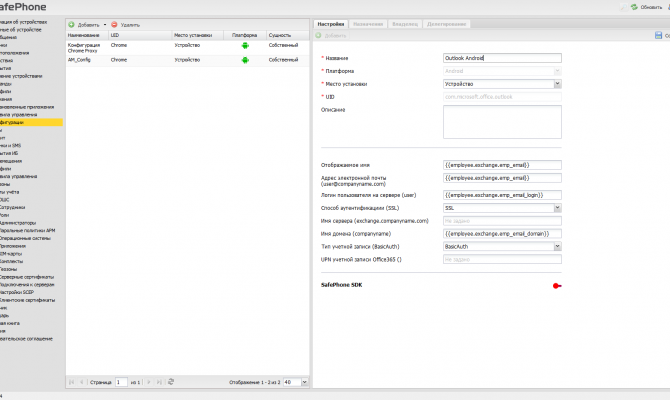Expand the Тип учетной записи (BasicAuth) dropdown
Screen dimensions: 670x400
[557, 246]
